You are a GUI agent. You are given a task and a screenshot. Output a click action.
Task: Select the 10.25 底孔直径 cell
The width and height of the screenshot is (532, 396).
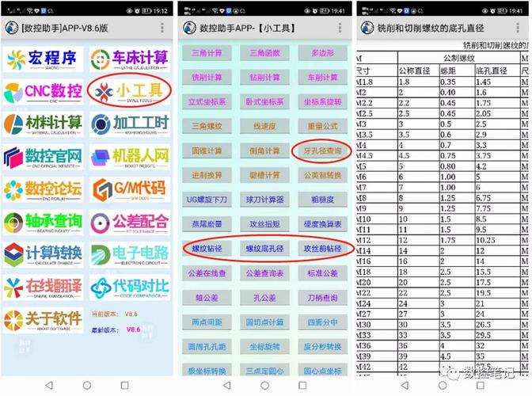(497, 240)
